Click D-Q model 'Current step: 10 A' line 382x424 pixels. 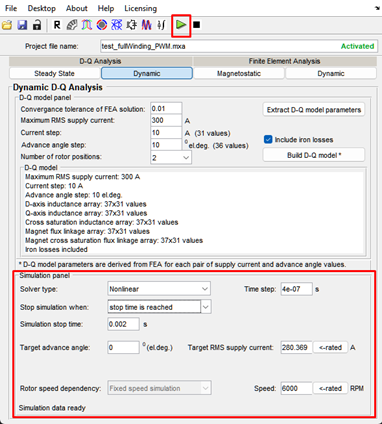click(x=54, y=186)
